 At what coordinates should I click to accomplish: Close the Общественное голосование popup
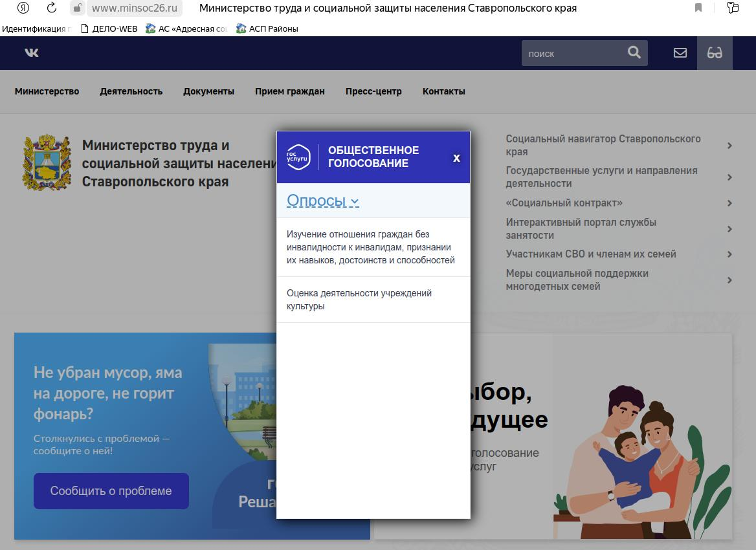tap(456, 158)
